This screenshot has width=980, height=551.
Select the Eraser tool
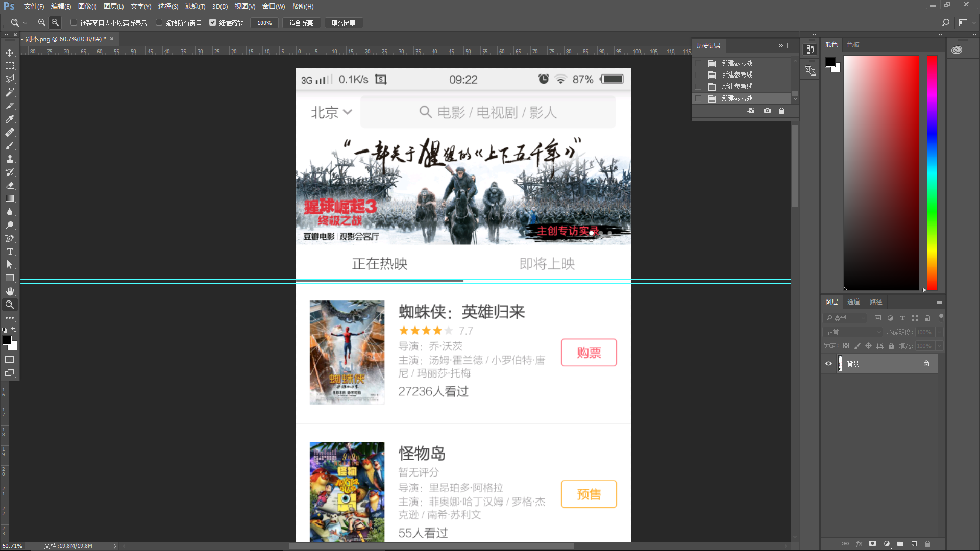10,185
